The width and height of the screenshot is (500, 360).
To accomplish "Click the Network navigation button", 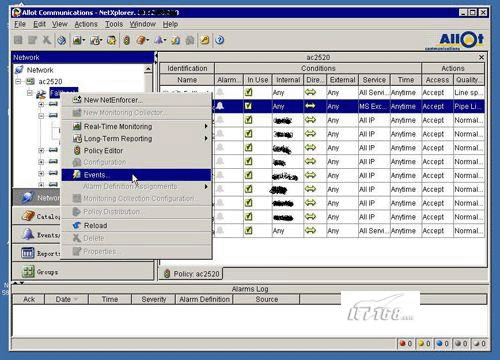I will [x=37, y=198].
